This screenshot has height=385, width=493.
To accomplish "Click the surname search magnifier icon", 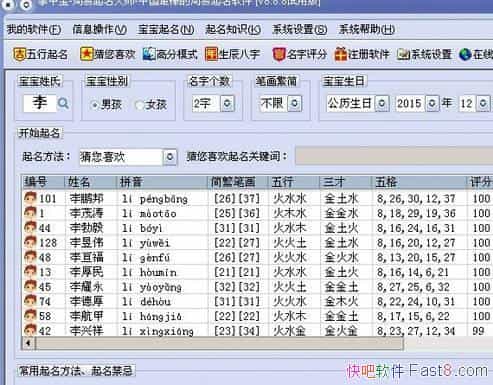I will tap(63, 103).
